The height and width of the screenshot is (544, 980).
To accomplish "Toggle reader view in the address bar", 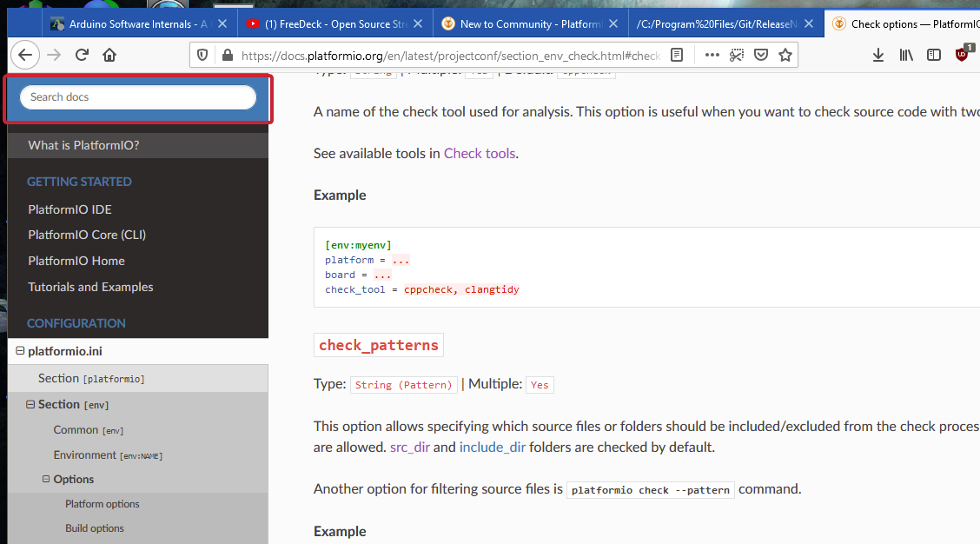I will (677, 55).
